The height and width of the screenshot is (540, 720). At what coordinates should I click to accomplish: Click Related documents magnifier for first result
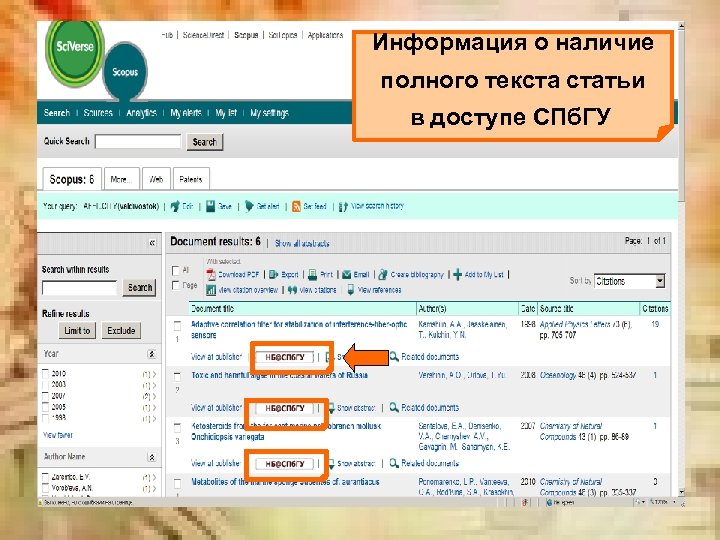click(x=394, y=356)
